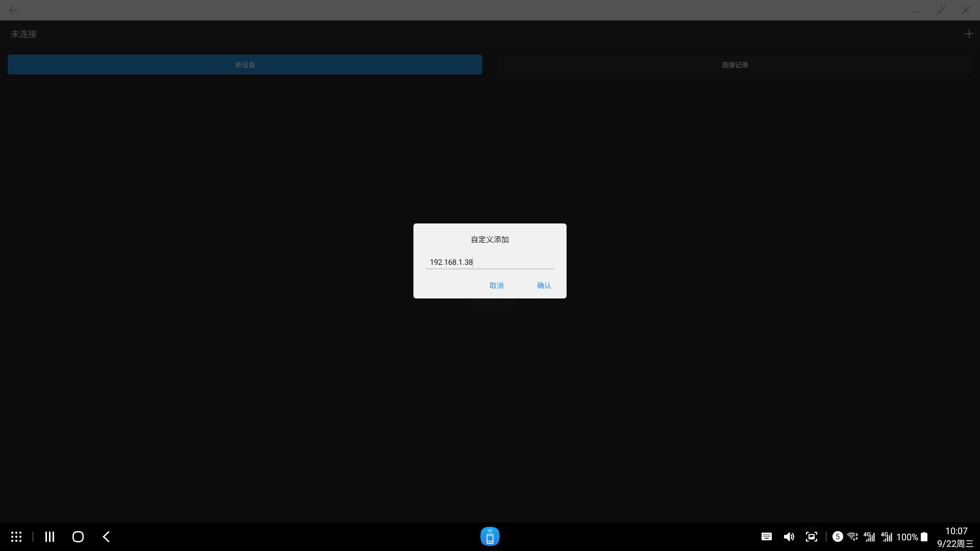Click the 自定义添加 dialog title
The width and height of the screenshot is (980, 551).
[490, 240]
